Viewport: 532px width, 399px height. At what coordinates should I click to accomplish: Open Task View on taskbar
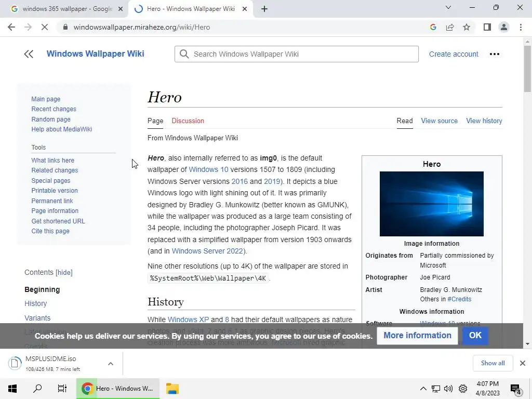62,389
